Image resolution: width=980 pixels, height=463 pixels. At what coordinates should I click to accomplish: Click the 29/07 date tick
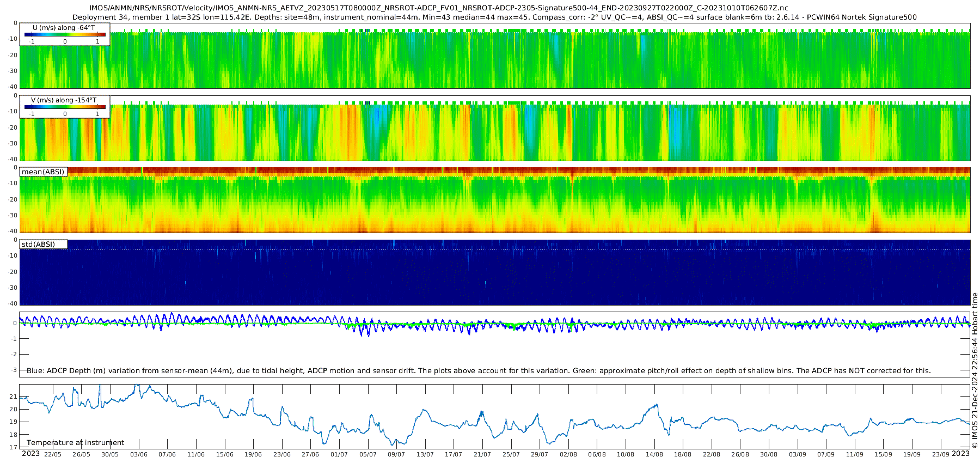[539, 454]
